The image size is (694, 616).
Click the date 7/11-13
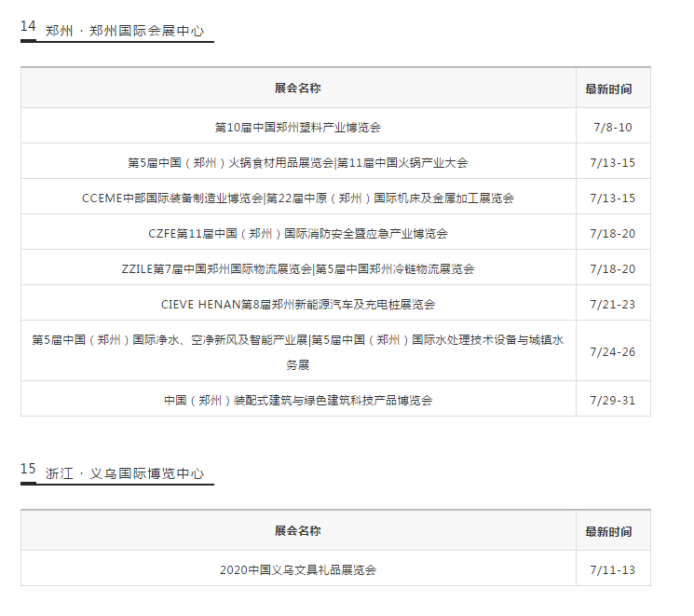(x=613, y=570)
